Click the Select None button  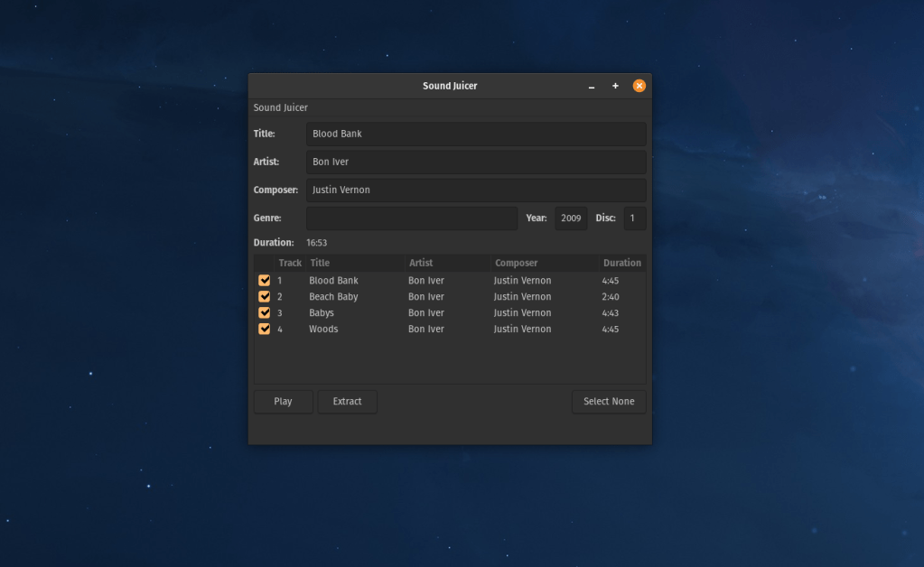(x=608, y=402)
